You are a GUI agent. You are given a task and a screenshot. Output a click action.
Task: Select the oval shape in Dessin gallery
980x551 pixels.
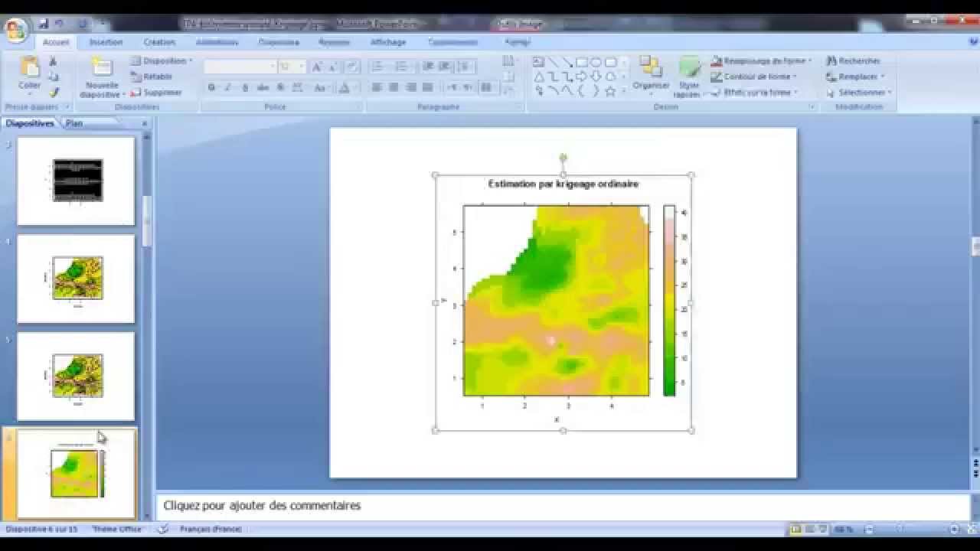point(596,62)
